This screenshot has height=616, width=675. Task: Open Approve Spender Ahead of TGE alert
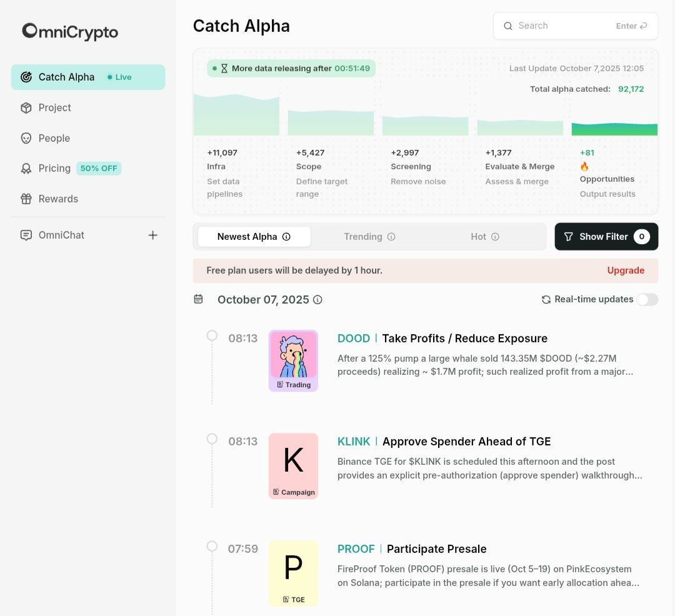click(x=467, y=442)
